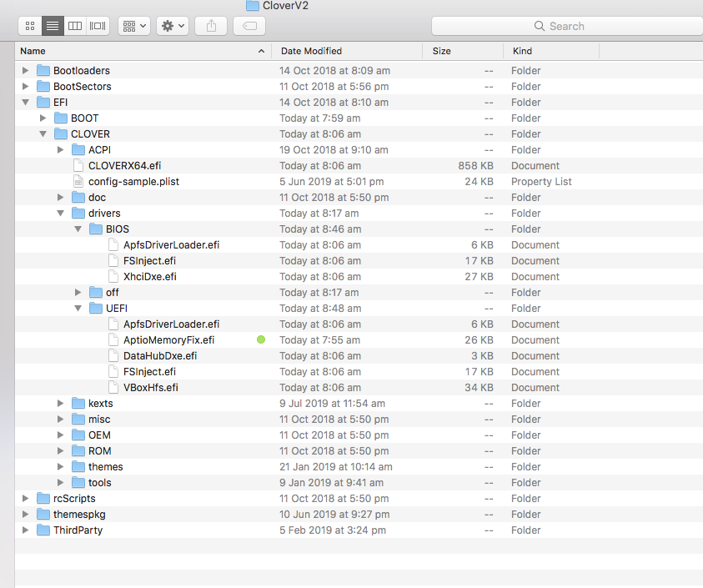Open the action gear menu
The image size is (703, 588).
point(173,26)
